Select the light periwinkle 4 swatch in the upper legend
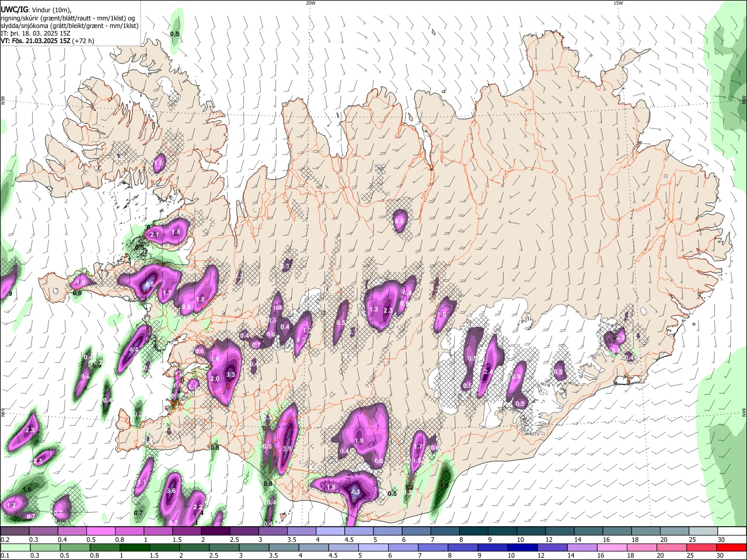The image size is (747, 560). 330,531
